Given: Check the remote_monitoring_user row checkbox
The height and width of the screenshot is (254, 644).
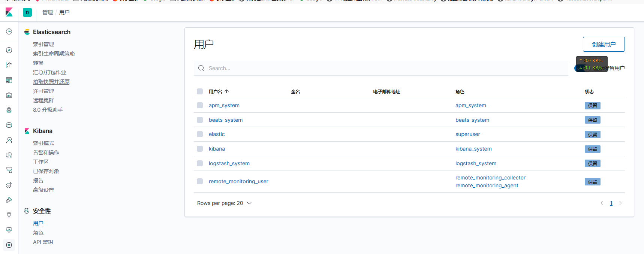Looking at the screenshot, I should pyautogui.click(x=200, y=181).
